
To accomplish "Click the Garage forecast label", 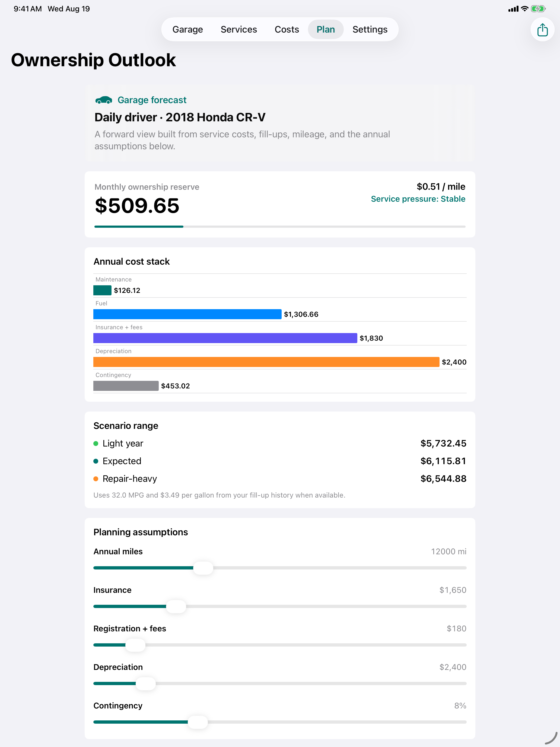I will 152,100.
